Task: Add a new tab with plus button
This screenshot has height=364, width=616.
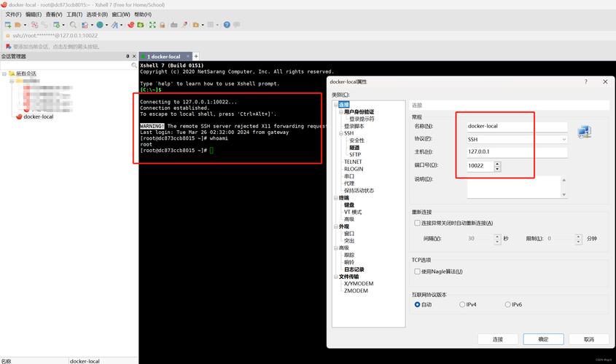Action: point(196,56)
